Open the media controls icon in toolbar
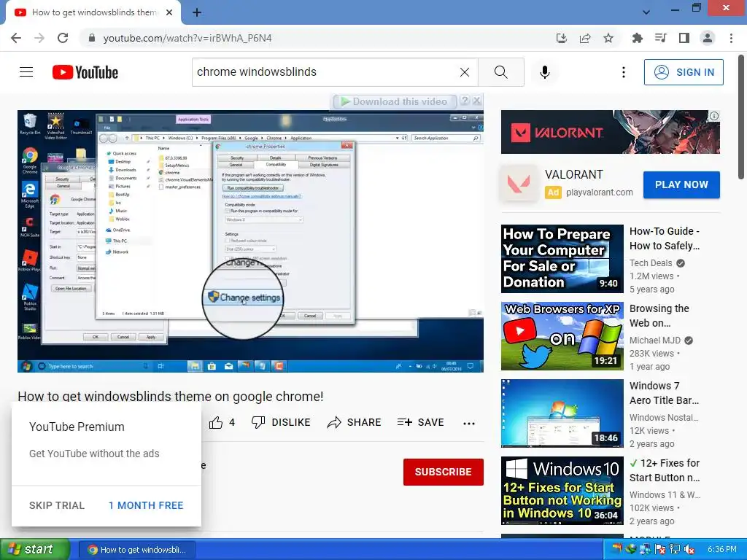 660,38
